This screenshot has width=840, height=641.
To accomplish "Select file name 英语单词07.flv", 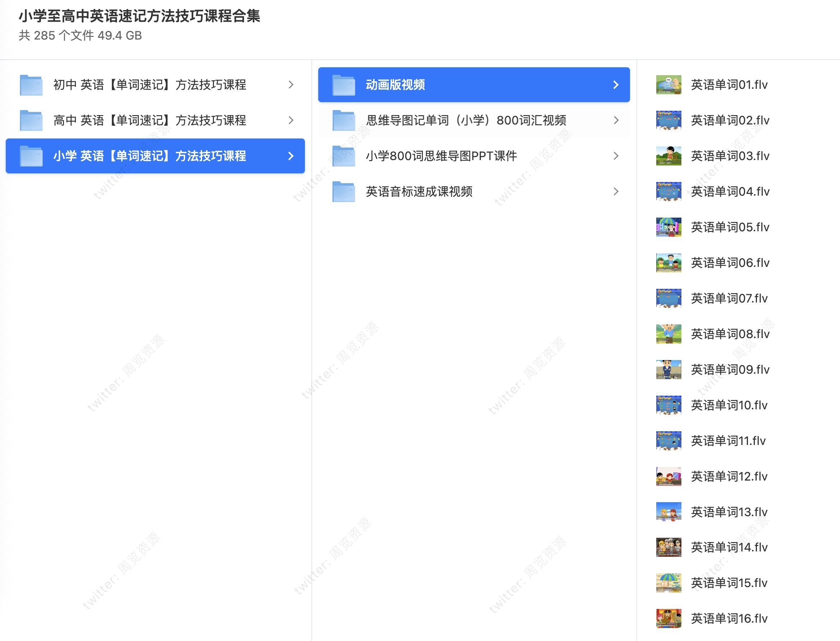I will pos(729,298).
